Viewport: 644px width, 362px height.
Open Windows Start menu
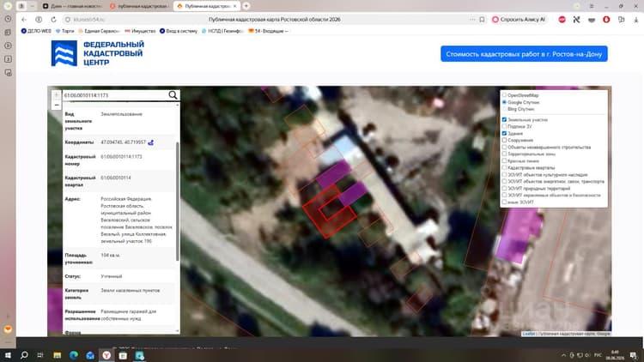tap(8, 355)
